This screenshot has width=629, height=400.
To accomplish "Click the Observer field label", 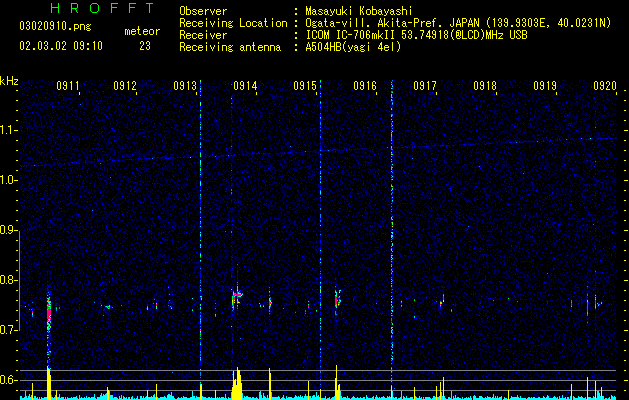I will pyautogui.click(x=203, y=11).
